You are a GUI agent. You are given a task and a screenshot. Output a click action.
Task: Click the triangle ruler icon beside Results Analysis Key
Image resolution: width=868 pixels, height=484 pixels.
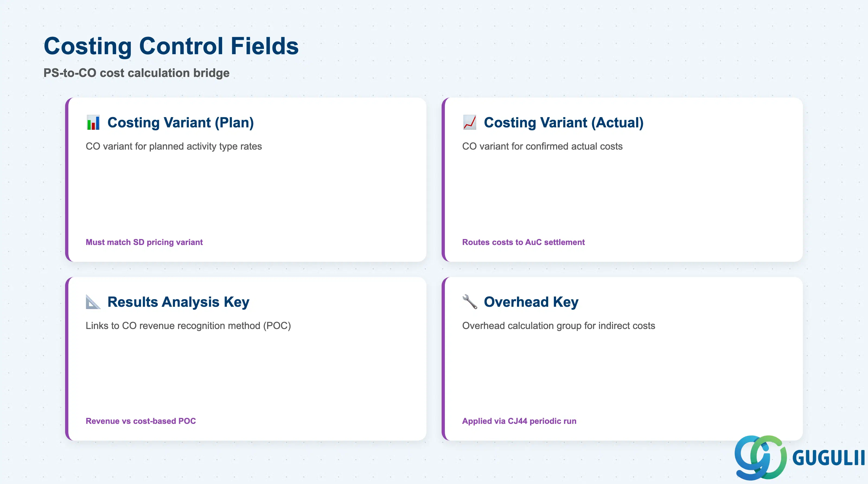click(93, 302)
